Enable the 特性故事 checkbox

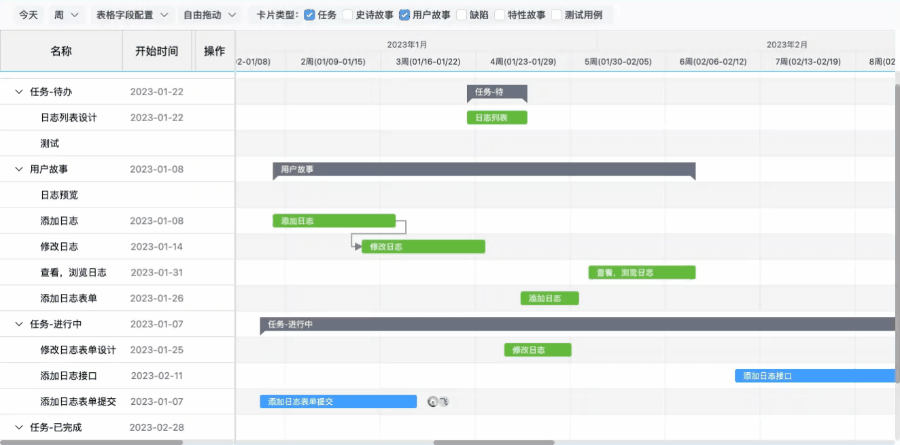pyautogui.click(x=500, y=15)
